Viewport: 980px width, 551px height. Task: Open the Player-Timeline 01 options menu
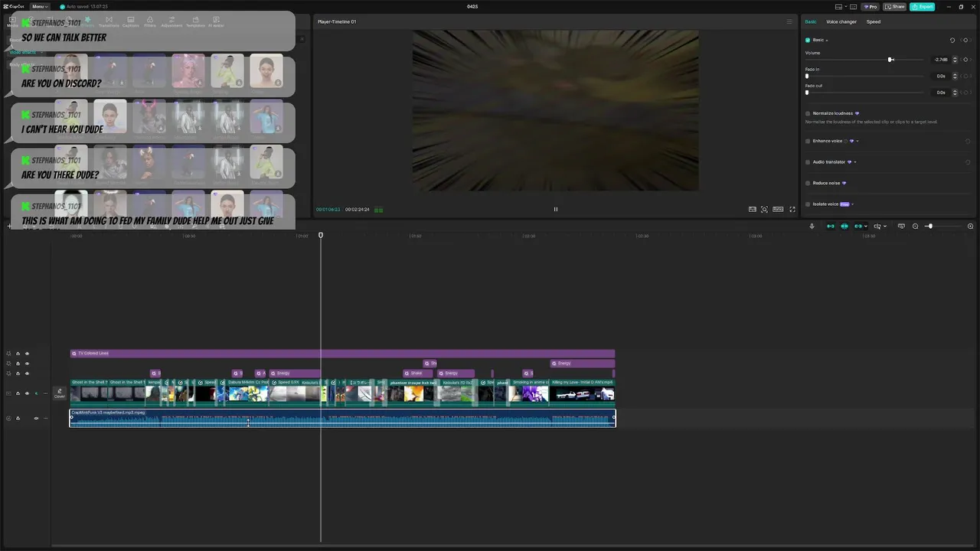789,21
